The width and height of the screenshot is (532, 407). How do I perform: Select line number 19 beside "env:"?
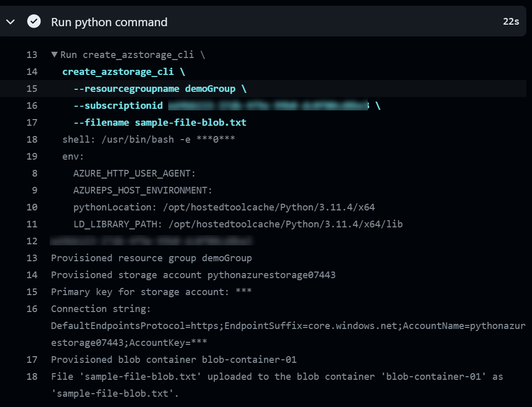[x=32, y=156]
